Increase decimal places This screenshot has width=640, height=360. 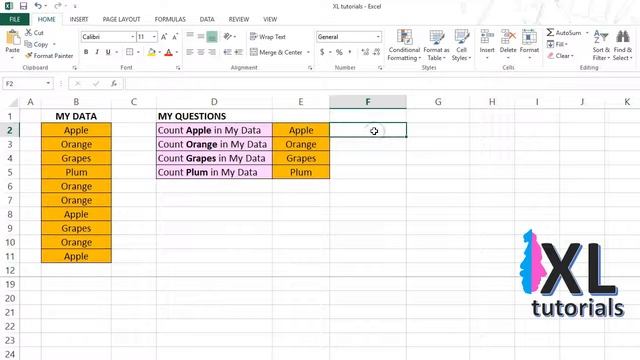(365, 52)
